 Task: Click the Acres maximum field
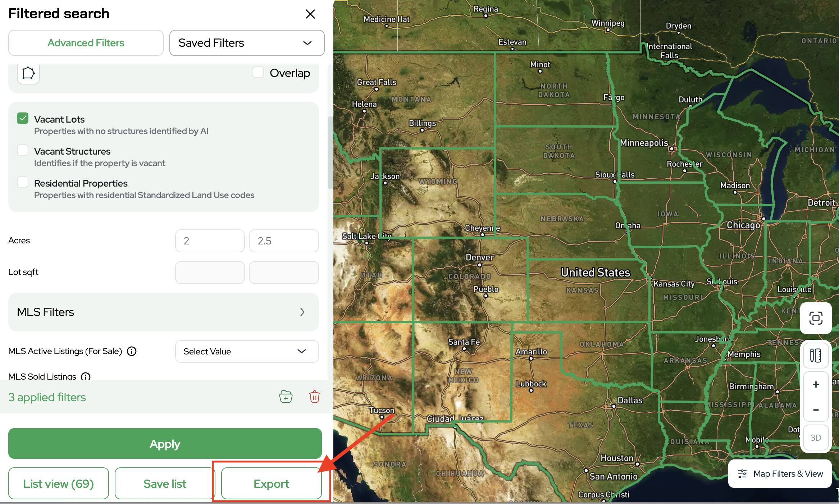pos(284,241)
